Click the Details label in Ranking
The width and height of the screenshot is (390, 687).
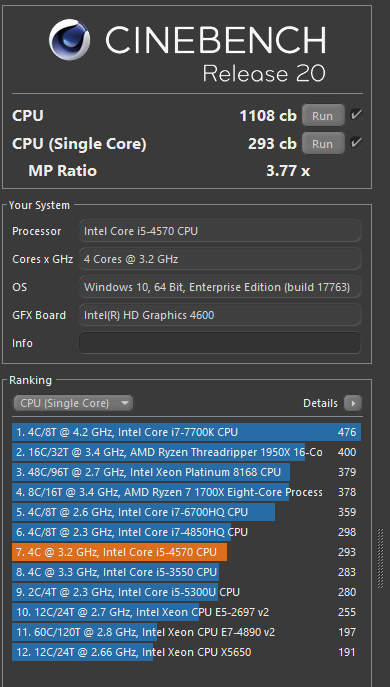[x=320, y=403]
